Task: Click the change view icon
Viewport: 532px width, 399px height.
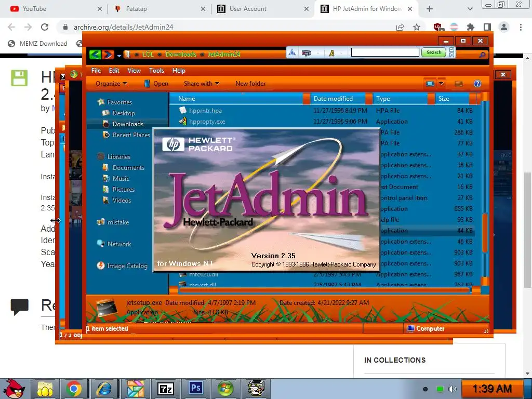Action: click(430, 84)
